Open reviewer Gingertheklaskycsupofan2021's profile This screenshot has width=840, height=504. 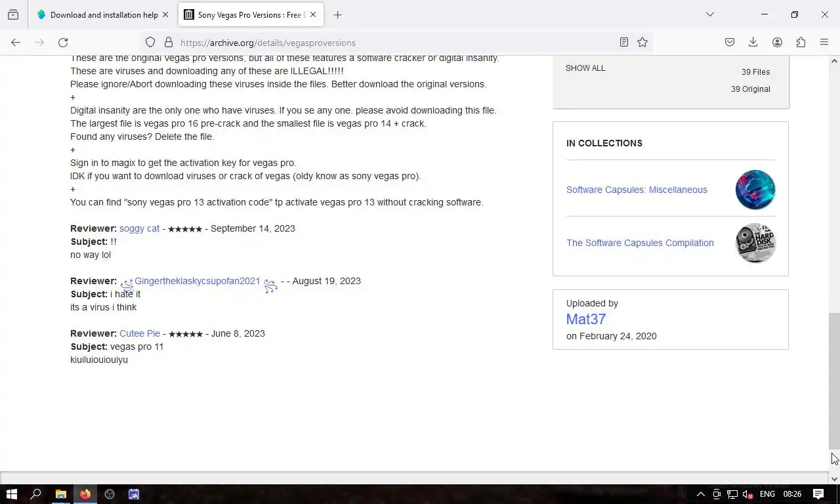point(198,281)
